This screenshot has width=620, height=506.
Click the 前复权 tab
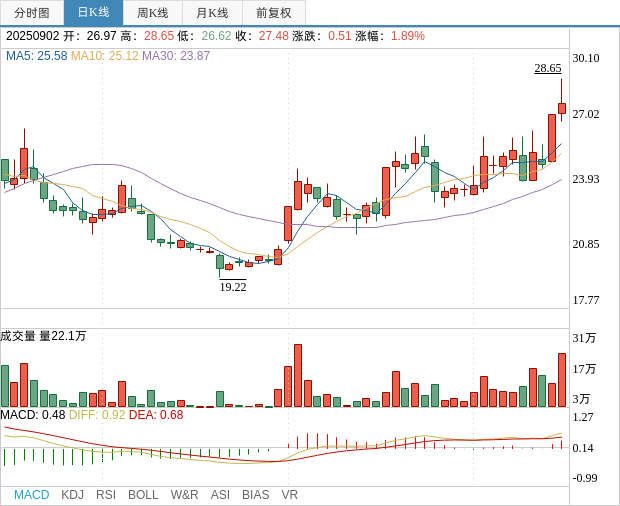click(x=274, y=13)
